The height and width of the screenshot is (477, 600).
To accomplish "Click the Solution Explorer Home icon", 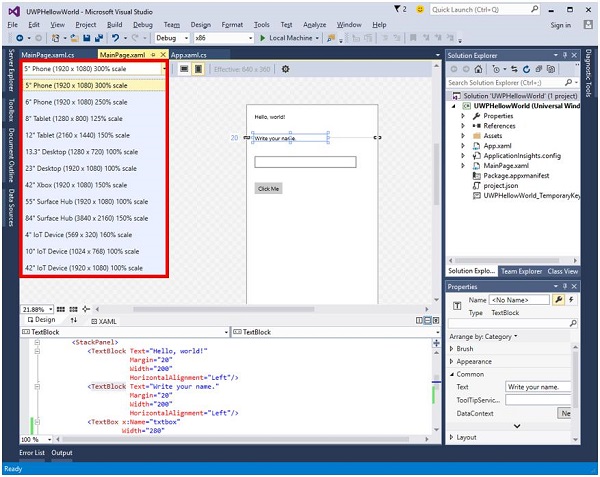I will pyautogui.click(x=476, y=70).
